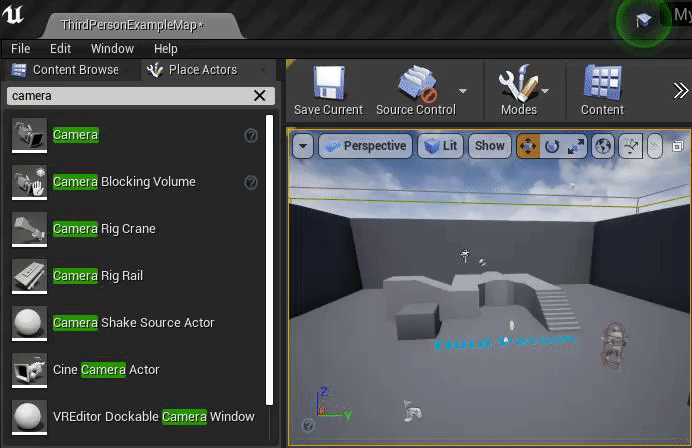Select Camera Rig Rail entry text
This screenshot has width=692, height=448.
(98, 276)
